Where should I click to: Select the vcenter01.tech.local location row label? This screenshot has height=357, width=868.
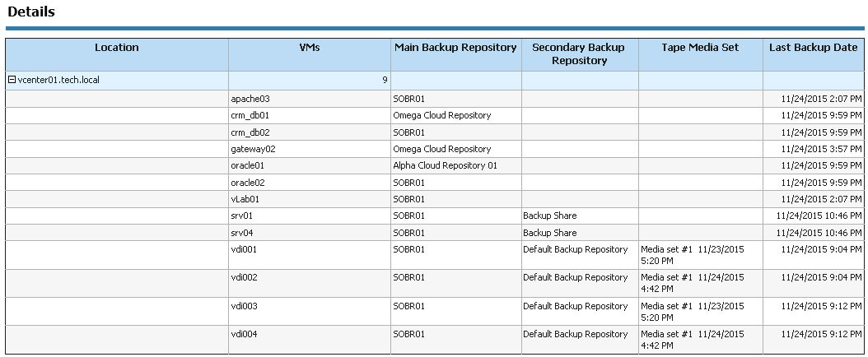[x=58, y=81]
